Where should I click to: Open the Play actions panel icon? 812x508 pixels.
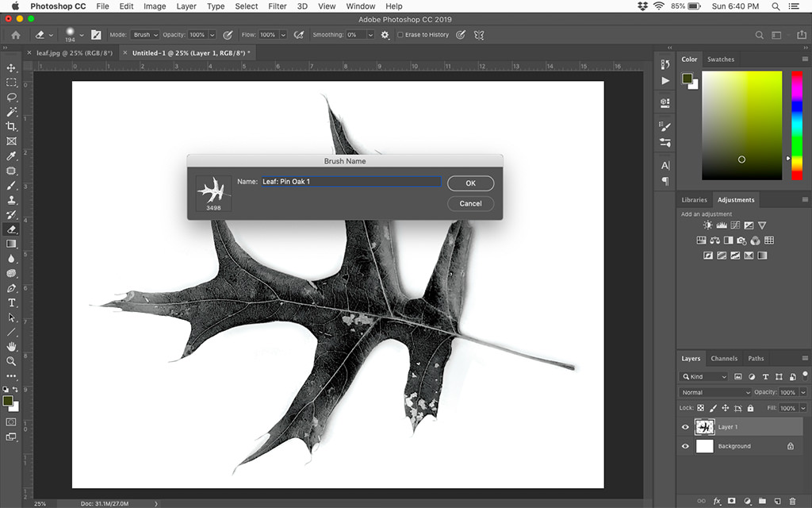coord(665,81)
